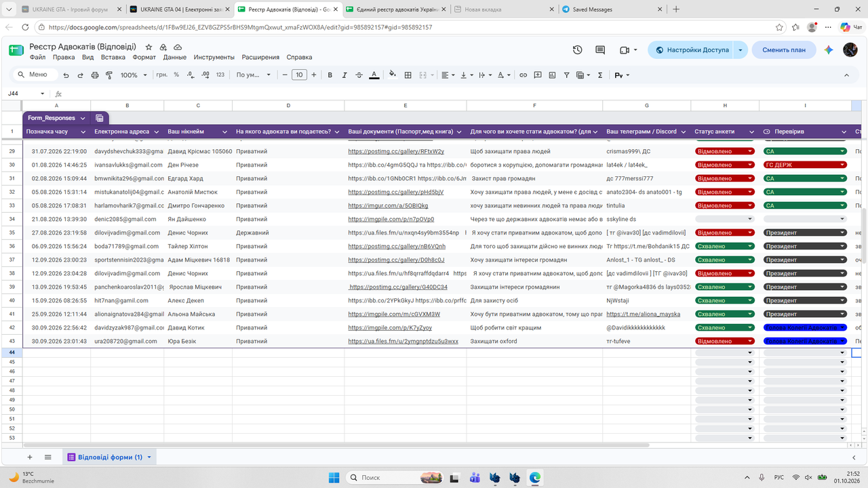Click the Сменить план button
868x488 pixels.
(784, 50)
